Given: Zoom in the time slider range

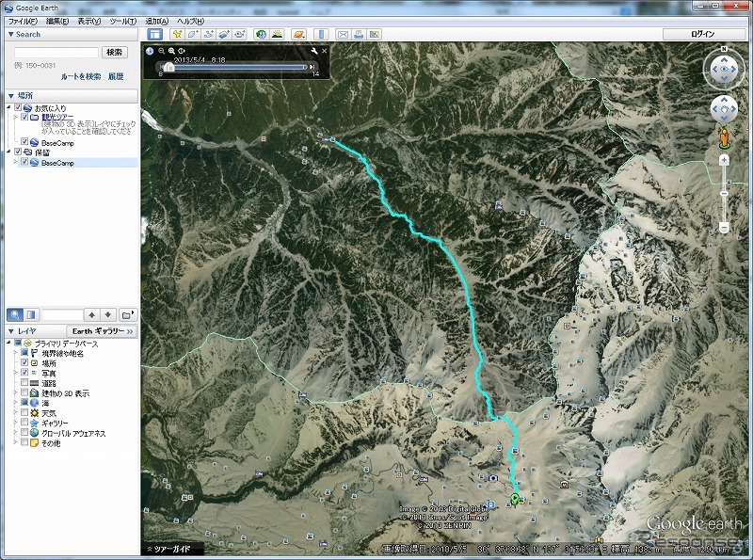Looking at the screenshot, I should click(x=171, y=51).
